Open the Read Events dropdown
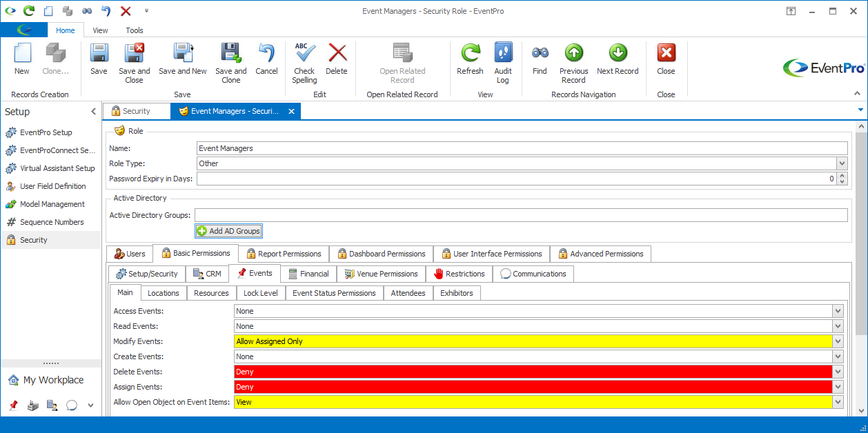The width and height of the screenshot is (868, 433). (x=838, y=326)
